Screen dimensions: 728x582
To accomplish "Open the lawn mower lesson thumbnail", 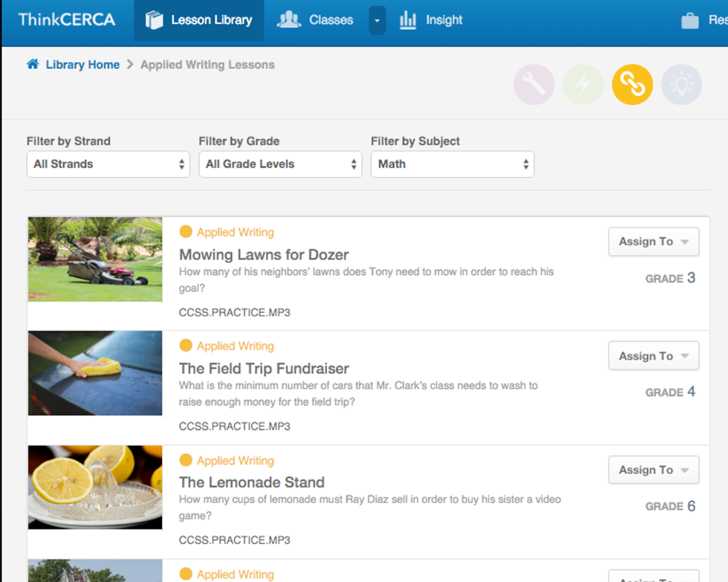I will coord(95,259).
